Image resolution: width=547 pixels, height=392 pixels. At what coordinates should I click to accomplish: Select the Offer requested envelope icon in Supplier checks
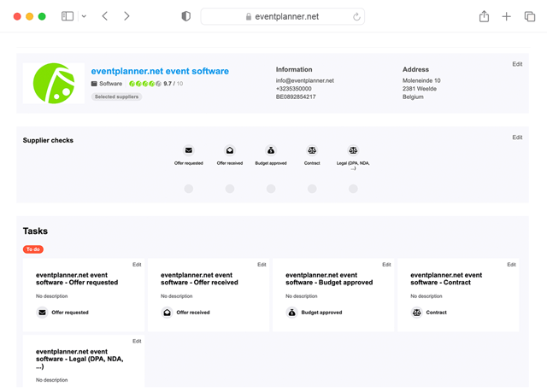[x=189, y=150]
